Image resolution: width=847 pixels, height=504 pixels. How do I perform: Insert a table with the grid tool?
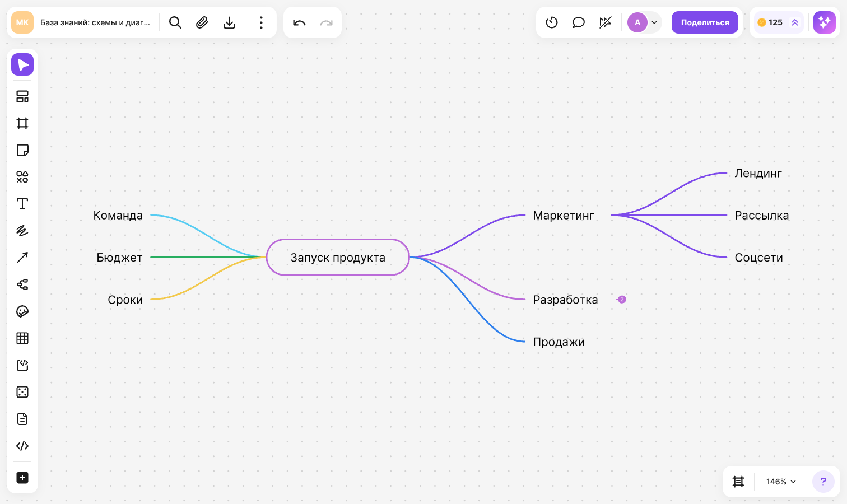pos(22,338)
